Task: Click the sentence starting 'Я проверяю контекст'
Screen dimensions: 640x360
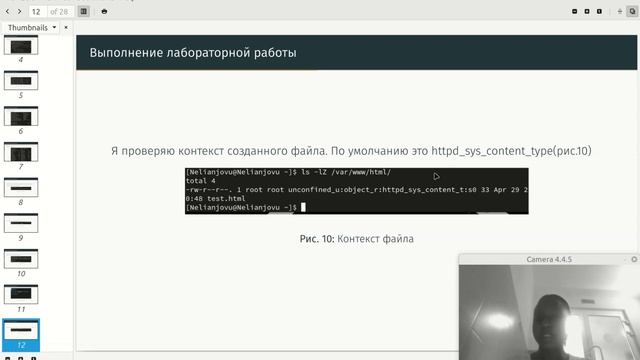Action: [351, 151]
